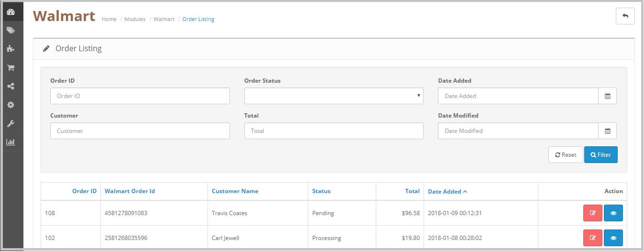Screen dimensions: 644x251
Task: Open the wrench tools icon in sidebar
Action: coord(11,123)
